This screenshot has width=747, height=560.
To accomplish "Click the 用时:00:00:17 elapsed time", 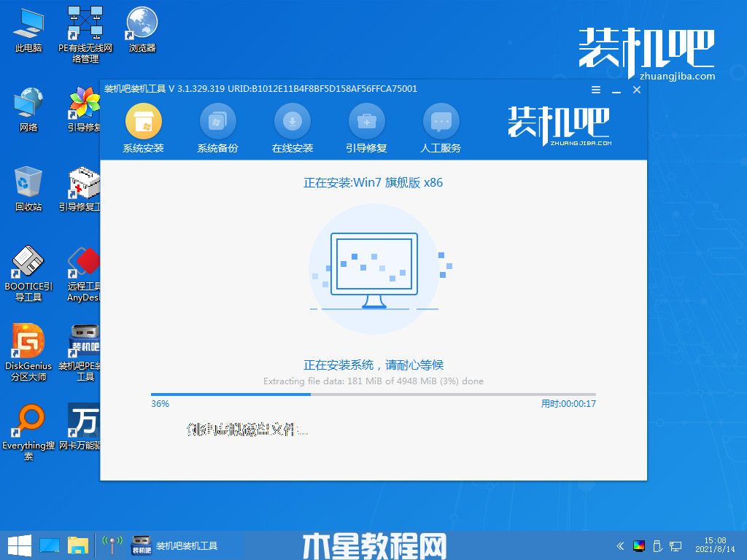I will [x=568, y=404].
